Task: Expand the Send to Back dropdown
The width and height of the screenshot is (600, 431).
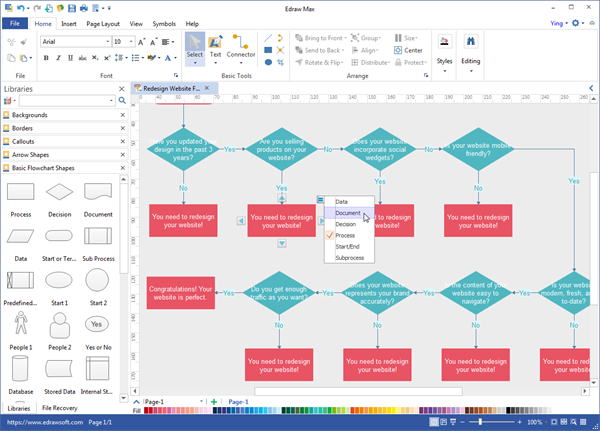Action: [343, 51]
